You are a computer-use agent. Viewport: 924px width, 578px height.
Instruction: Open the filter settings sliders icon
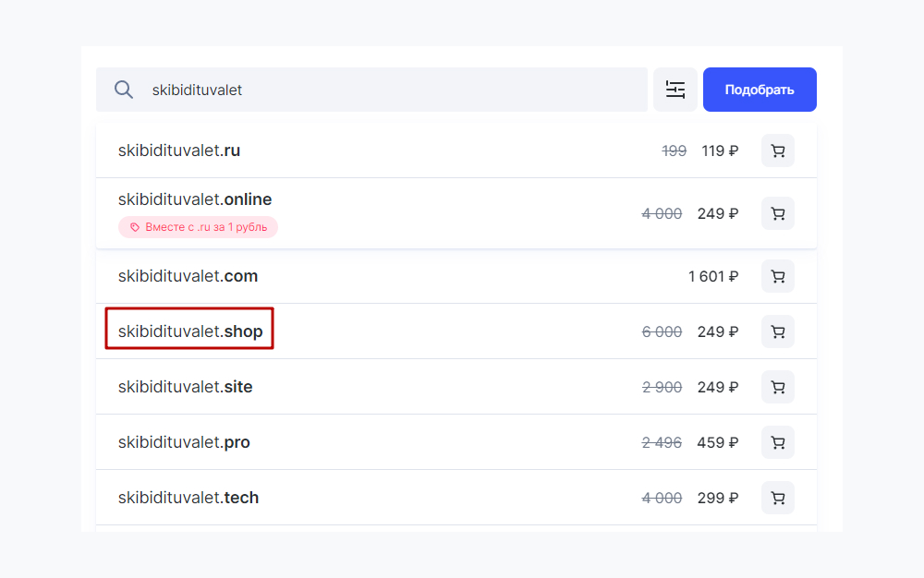click(x=675, y=90)
